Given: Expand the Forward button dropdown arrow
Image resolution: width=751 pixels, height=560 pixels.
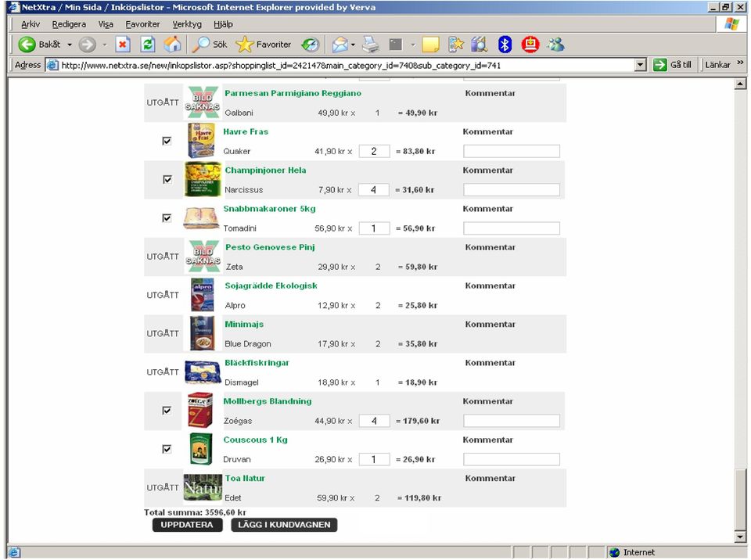Looking at the screenshot, I should (x=104, y=45).
